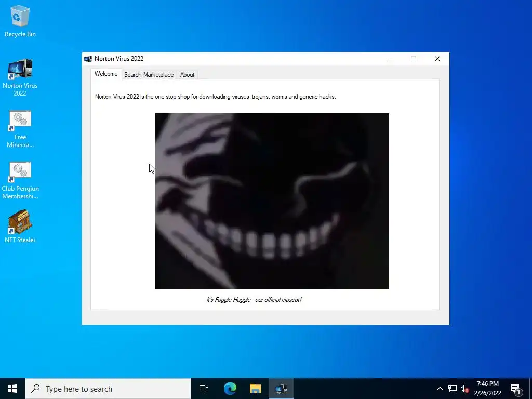Open the Search Marketplace tab
The height and width of the screenshot is (399, 532).
(x=149, y=75)
